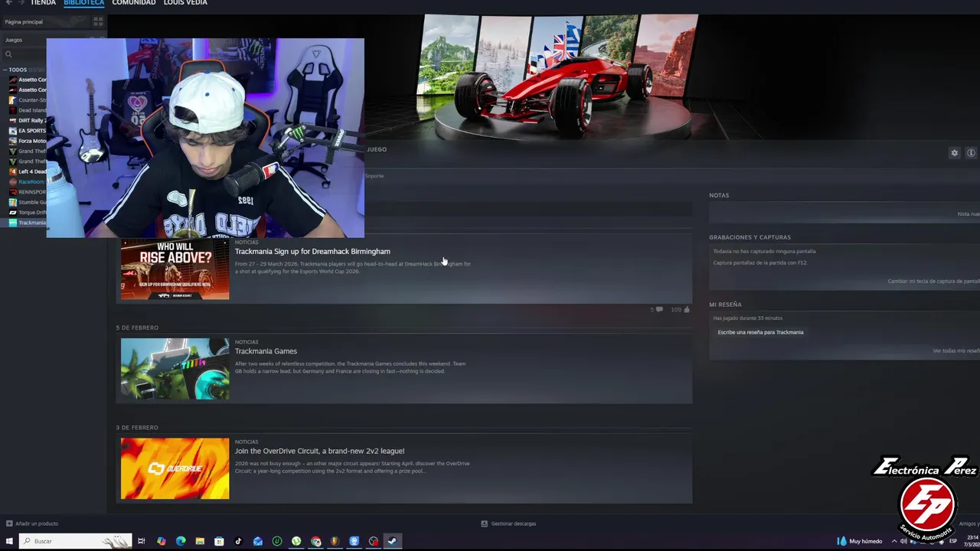View comments on the Dreamhack news post
This screenshot has width=980, height=551.
pos(656,310)
